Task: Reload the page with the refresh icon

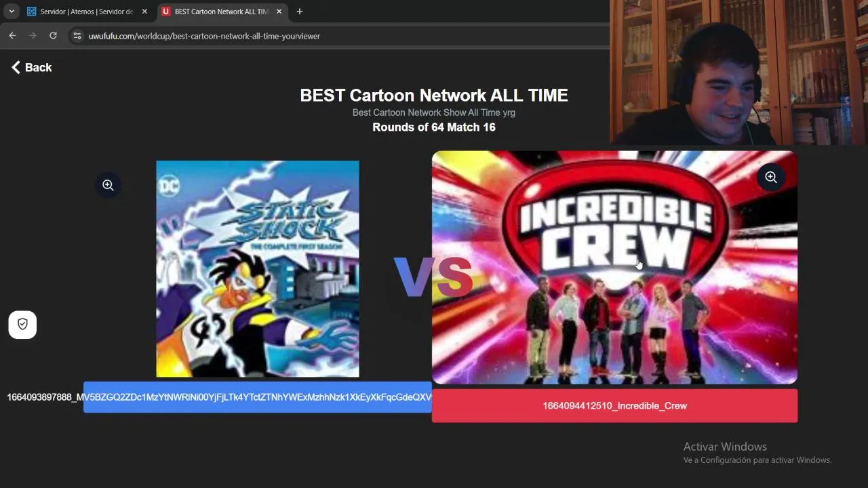Action: [53, 35]
